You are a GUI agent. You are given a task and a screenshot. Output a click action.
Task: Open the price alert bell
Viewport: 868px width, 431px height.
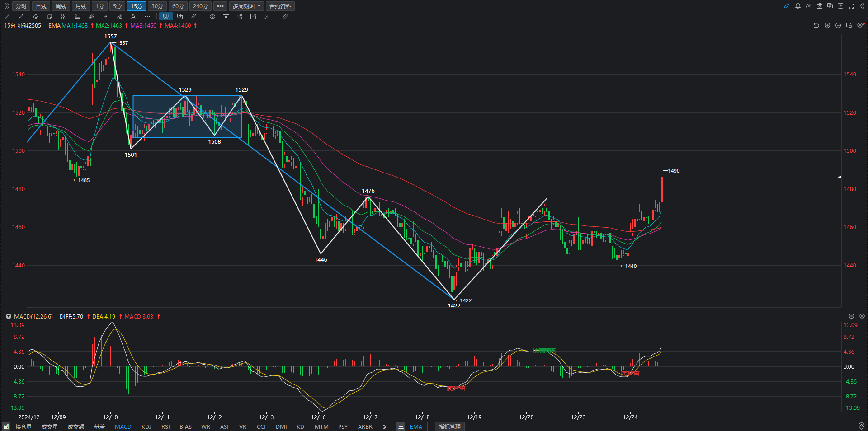coord(798,6)
